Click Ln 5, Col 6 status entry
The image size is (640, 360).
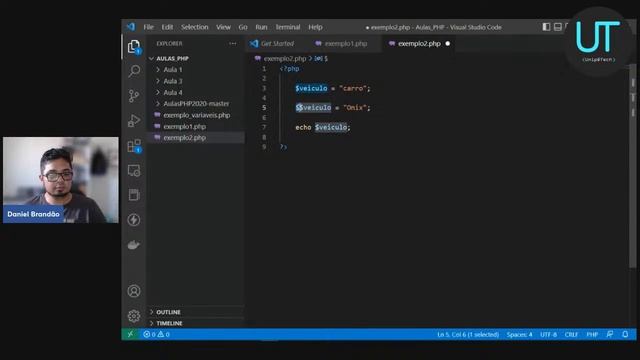[x=468, y=334]
